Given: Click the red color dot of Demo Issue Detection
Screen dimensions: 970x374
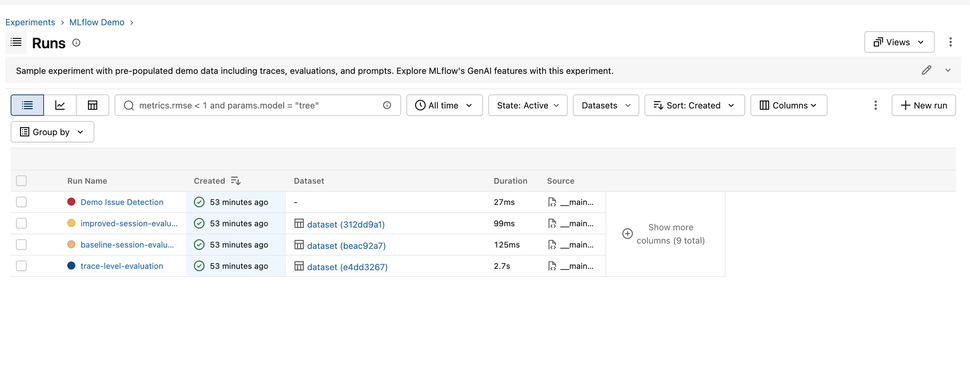Looking at the screenshot, I should 71,202.
